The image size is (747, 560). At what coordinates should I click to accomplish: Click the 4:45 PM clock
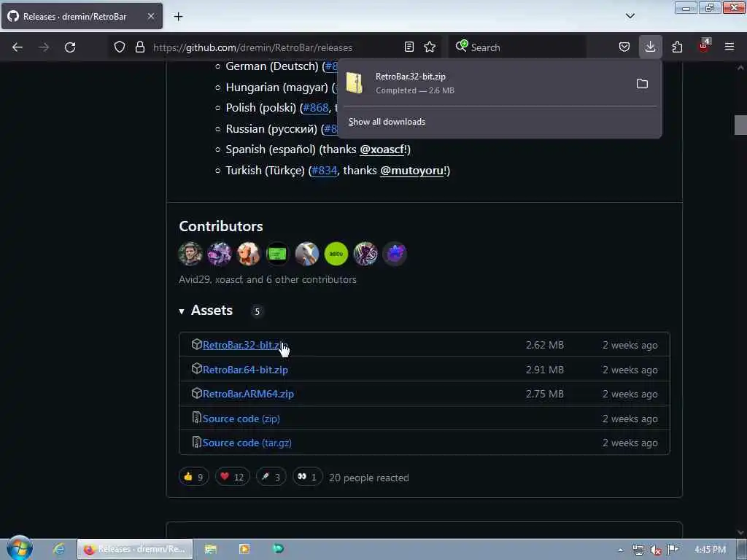pos(710,550)
